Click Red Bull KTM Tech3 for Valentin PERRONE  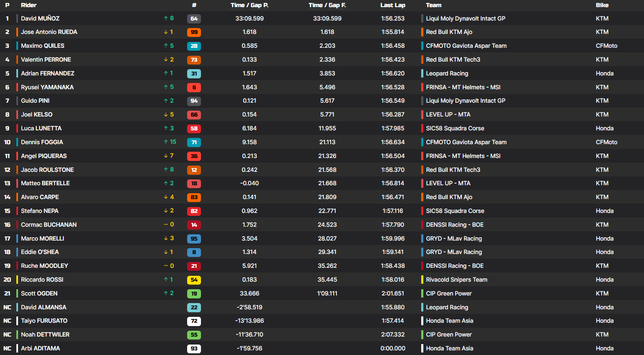(x=453, y=60)
